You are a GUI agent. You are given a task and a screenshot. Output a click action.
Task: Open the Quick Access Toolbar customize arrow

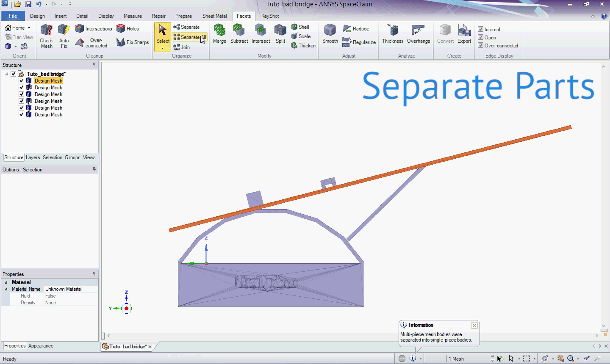click(70, 4)
